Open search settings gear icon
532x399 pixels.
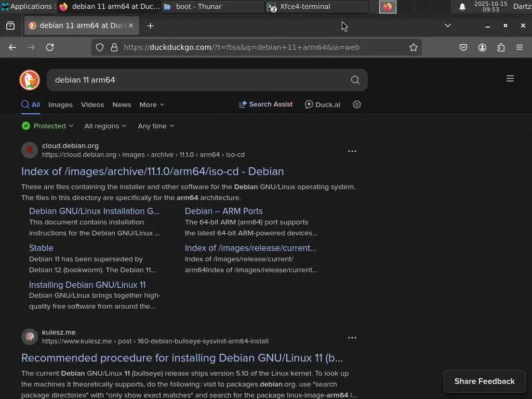tap(356, 104)
